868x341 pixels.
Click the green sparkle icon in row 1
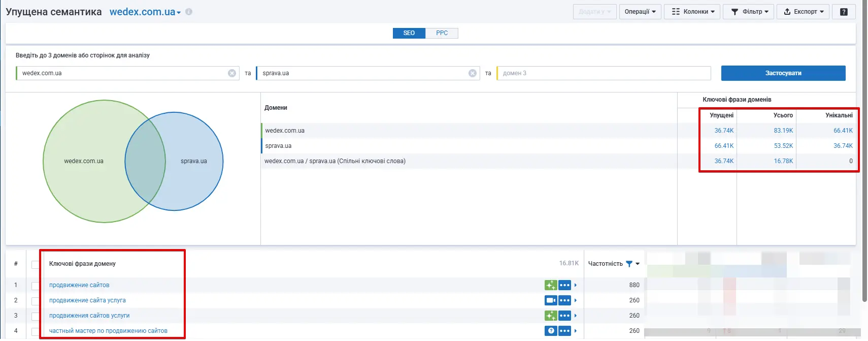[x=551, y=285]
